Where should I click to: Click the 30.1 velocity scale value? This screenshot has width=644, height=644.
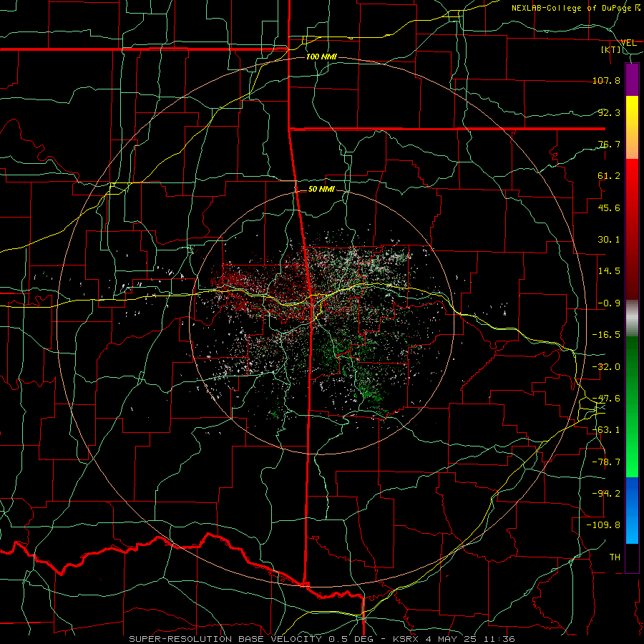tap(609, 240)
